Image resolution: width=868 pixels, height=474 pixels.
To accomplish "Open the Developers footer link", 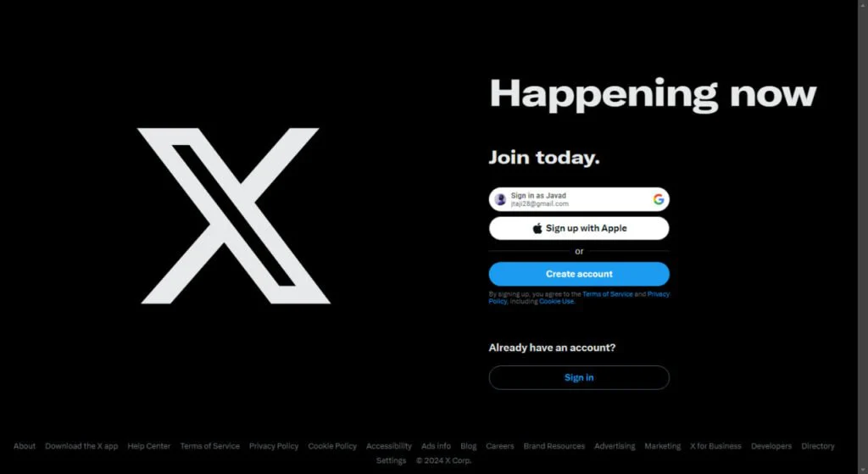I will click(x=771, y=446).
